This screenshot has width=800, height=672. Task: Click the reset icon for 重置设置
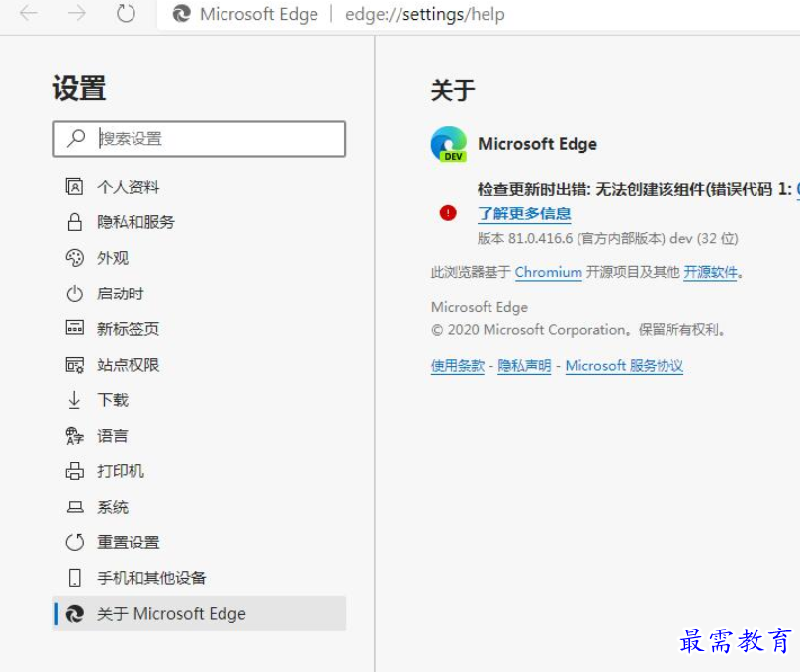click(74, 542)
